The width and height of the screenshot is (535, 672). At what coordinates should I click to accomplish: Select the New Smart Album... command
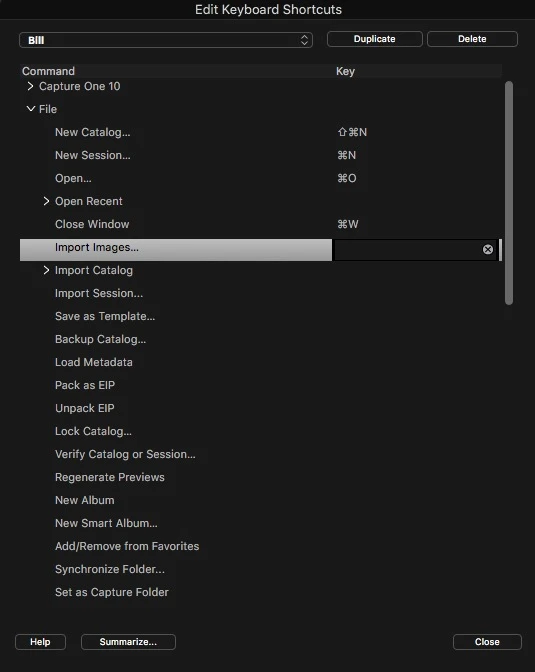pos(106,523)
